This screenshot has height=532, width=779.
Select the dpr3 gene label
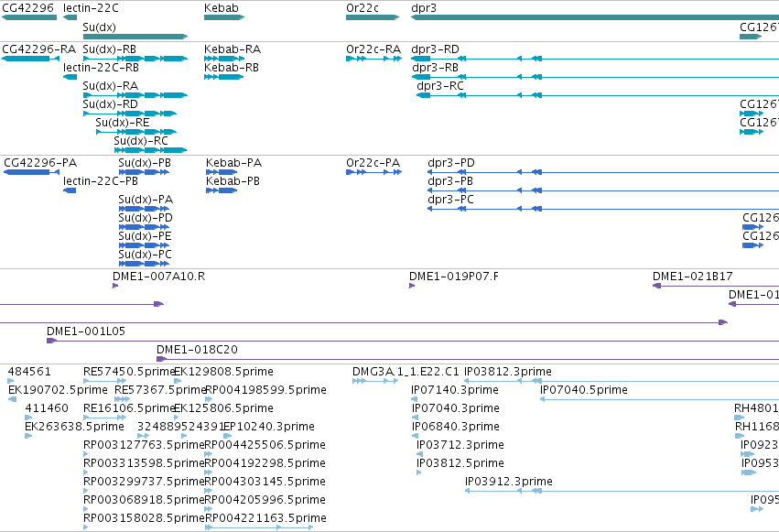pos(424,8)
